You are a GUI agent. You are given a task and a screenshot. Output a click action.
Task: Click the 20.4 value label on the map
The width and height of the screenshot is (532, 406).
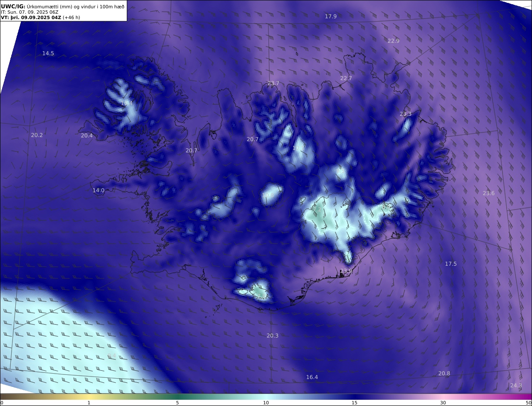[87, 135]
